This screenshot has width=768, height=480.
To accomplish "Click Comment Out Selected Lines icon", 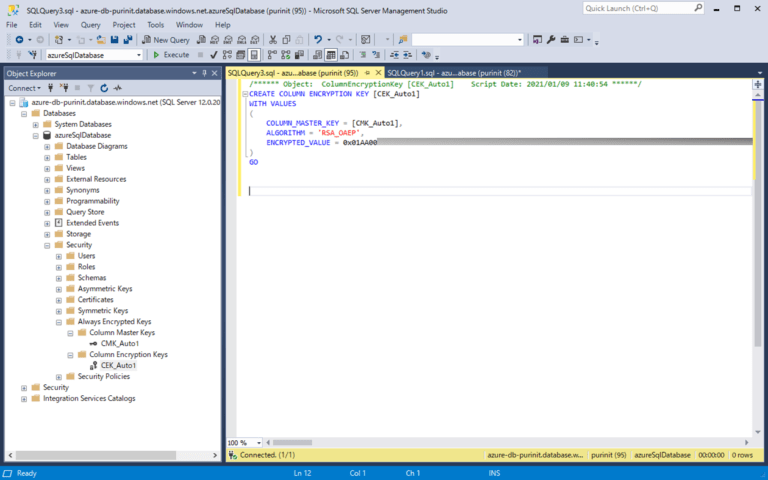I will coord(363,55).
